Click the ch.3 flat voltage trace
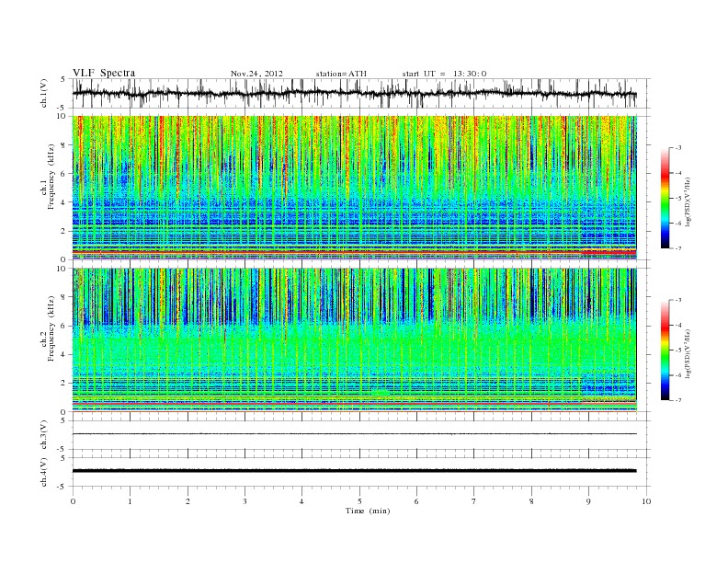728x563 pixels. [354, 434]
